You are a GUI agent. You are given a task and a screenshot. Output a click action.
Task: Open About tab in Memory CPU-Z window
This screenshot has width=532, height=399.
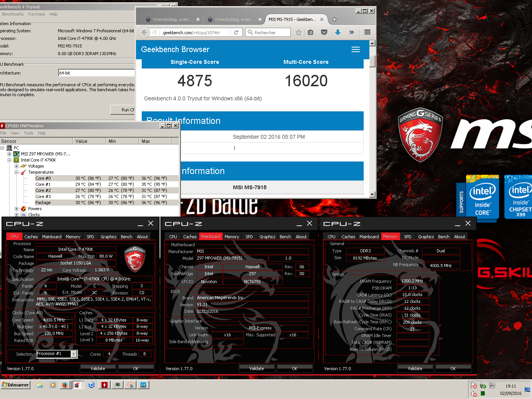tap(460, 237)
